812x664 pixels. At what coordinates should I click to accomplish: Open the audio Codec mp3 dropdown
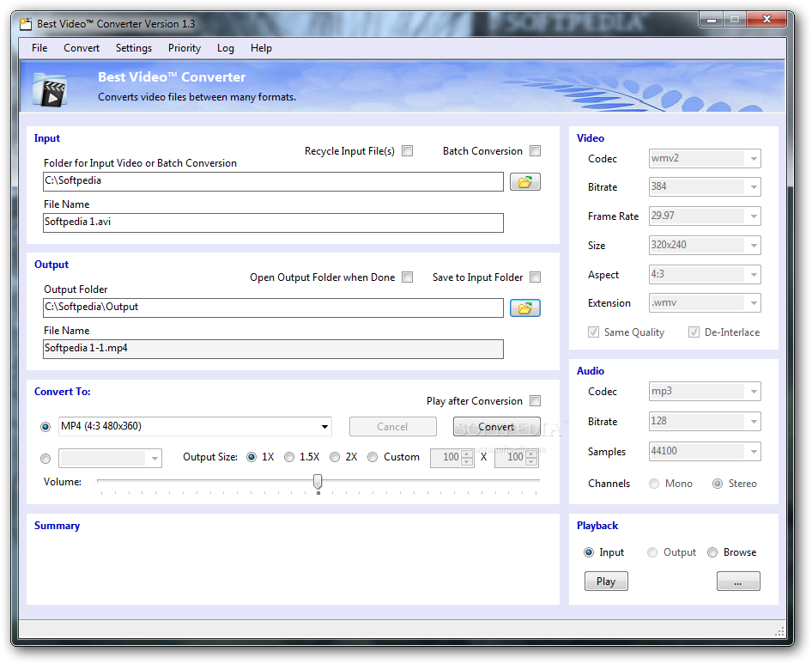click(705, 392)
